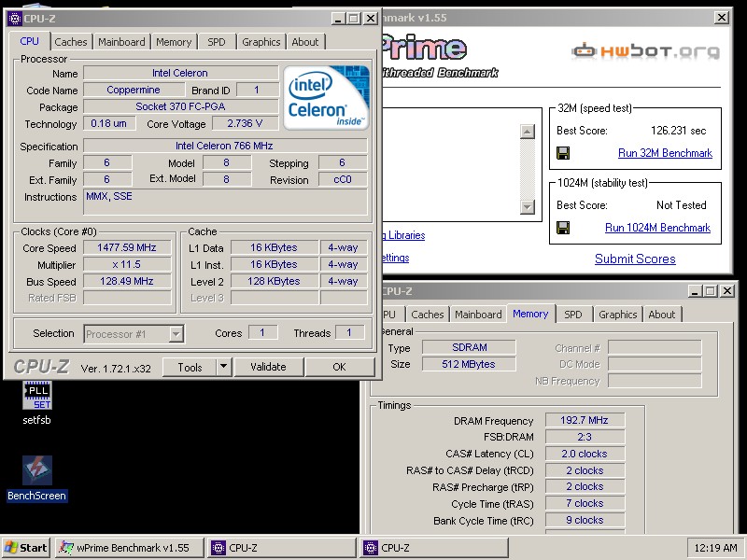The height and width of the screenshot is (560, 747).
Task: Click the Submit Scores link
Action: coord(635,259)
